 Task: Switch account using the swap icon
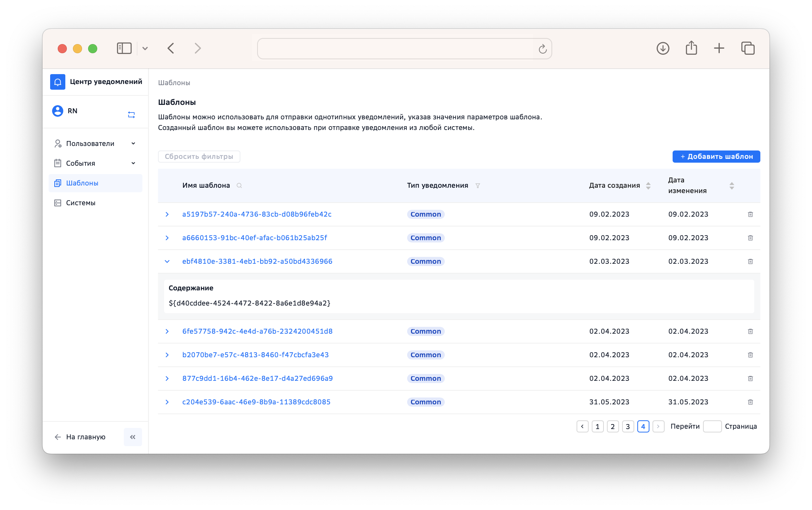pyautogui.click(x=131, y=115)
